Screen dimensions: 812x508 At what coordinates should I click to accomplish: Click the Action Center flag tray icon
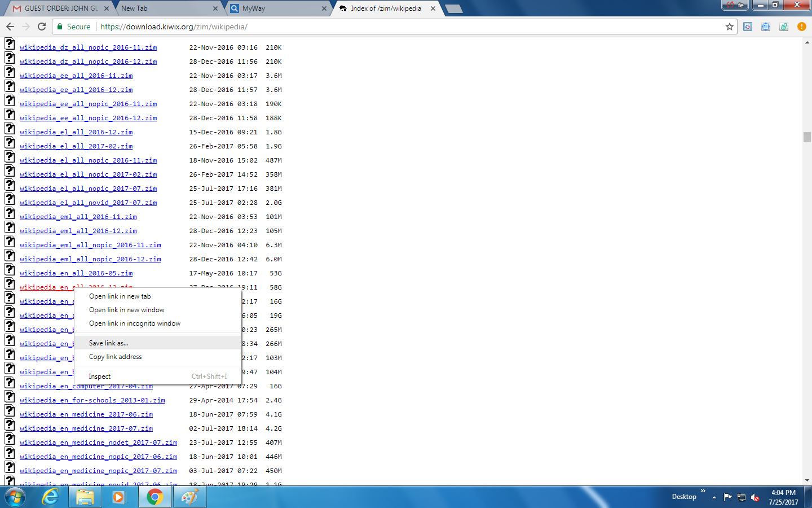pos(728,497)
